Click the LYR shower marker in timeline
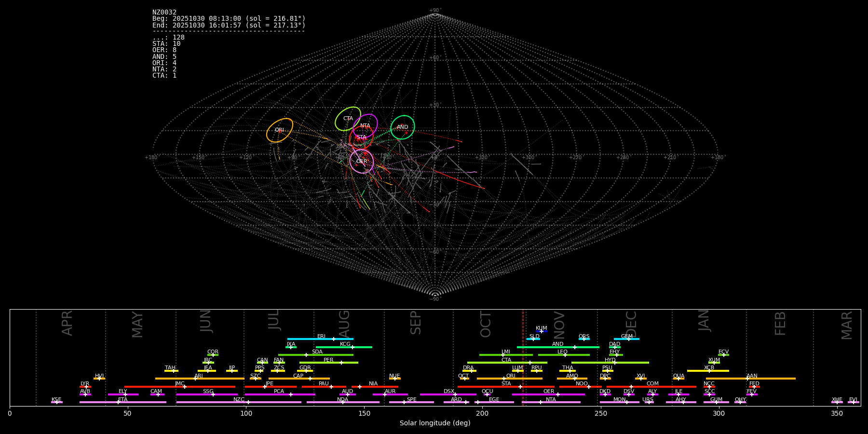The height and width of the screenshot is (434, 868). point(85,386)
